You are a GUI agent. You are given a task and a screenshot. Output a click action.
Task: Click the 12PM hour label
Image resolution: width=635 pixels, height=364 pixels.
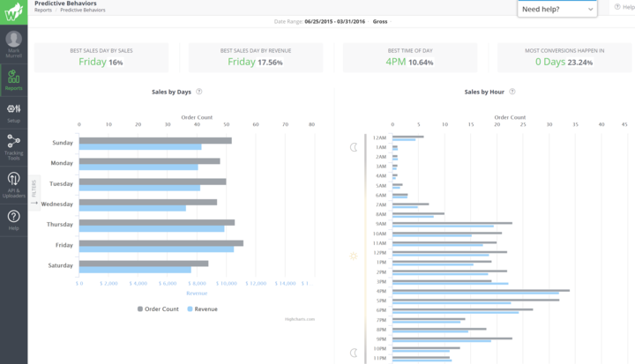(x=380, y=253)
